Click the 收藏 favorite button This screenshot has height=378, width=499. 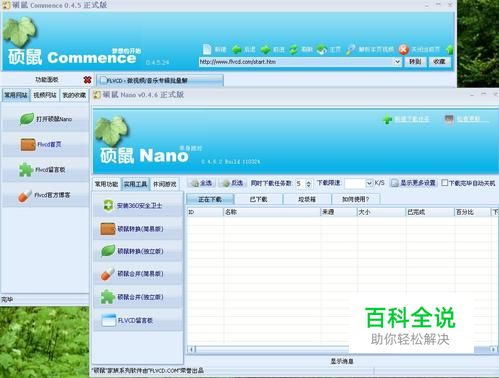click(x=439, y=62)
